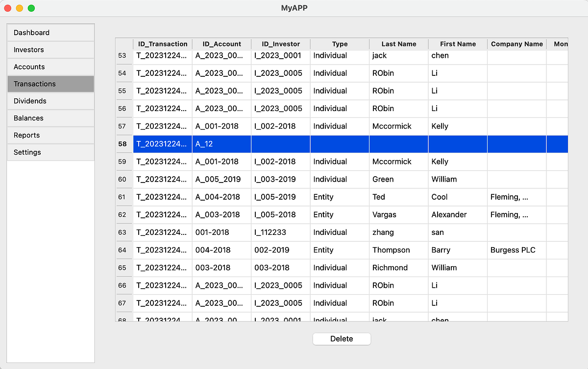This screenshot has width=588, height=369.
Task: Select the Transactions section
Action: (x=34, y=84)
